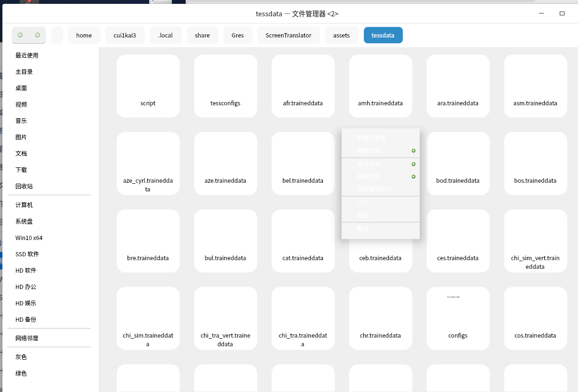This screenshot has width=578, height=392.
Task: Go to the assets breadcrumb folder
Action: 341,35
